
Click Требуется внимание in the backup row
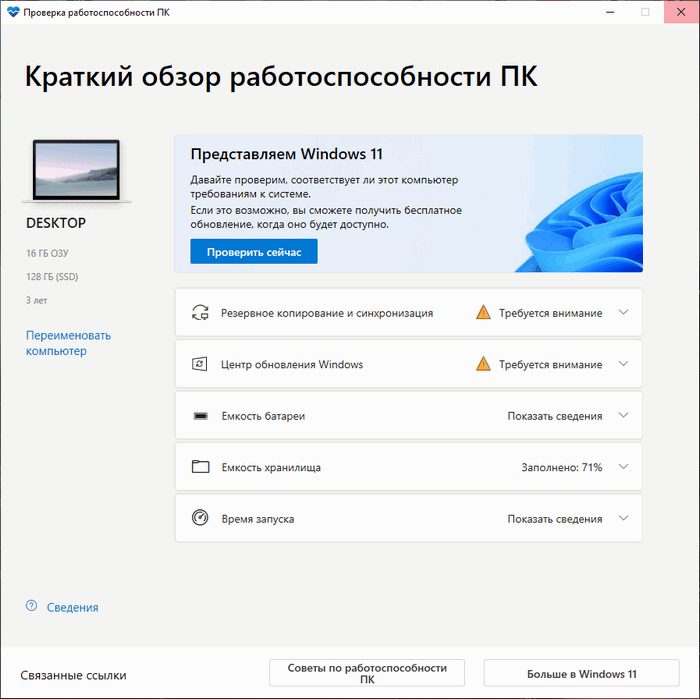coord(550,313)
